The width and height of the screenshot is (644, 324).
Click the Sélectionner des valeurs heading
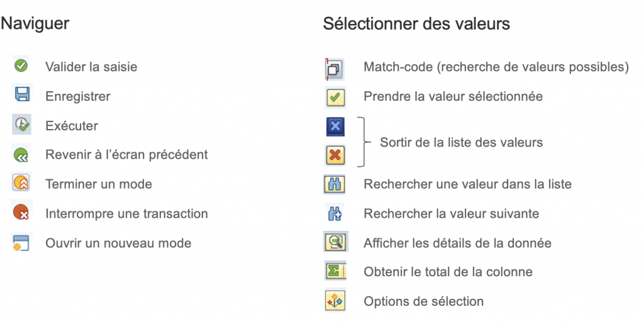416,24
